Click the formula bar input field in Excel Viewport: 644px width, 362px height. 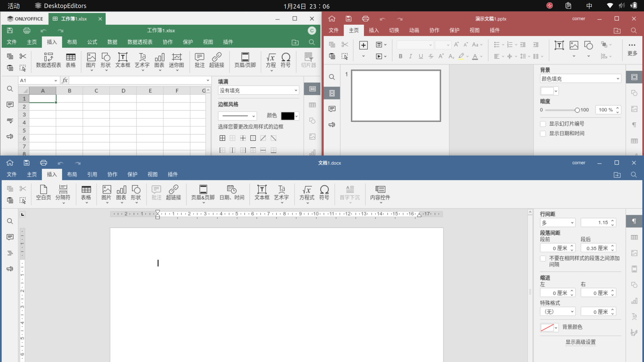coord(135,80)
